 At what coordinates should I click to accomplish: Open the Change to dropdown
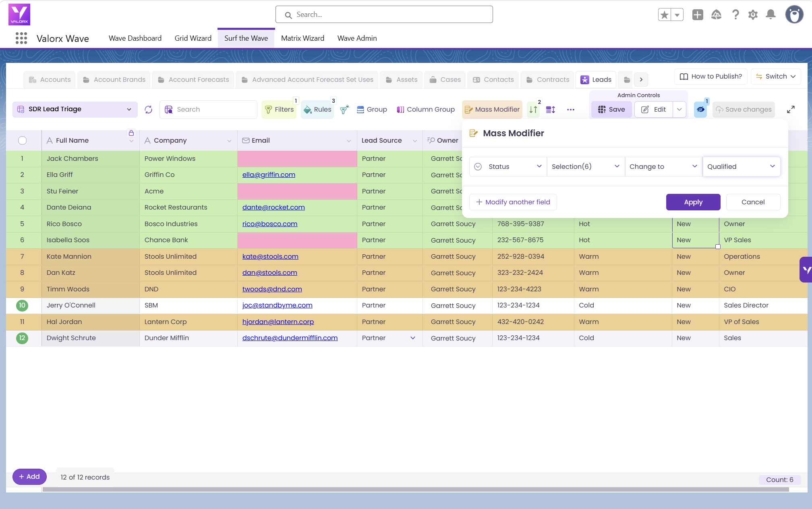(663, 167)
